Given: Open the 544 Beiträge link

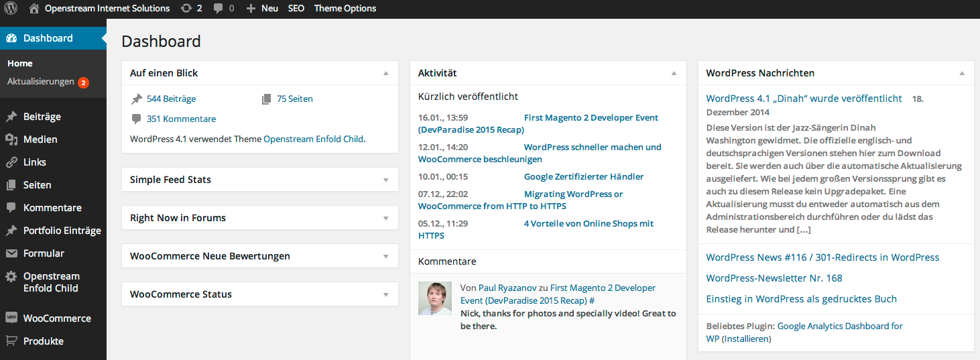Looking at the screenshot, I should [171, 99].
